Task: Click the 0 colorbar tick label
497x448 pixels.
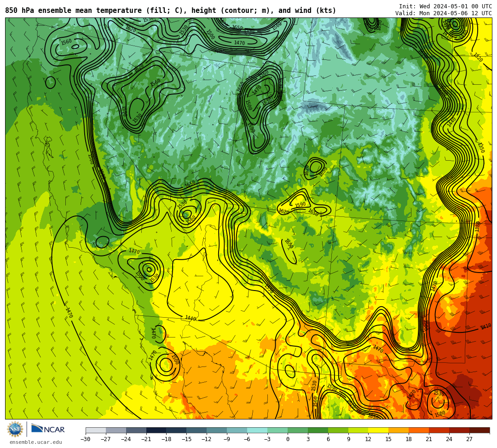Action: pyautogui.click(x=288, y=439)
